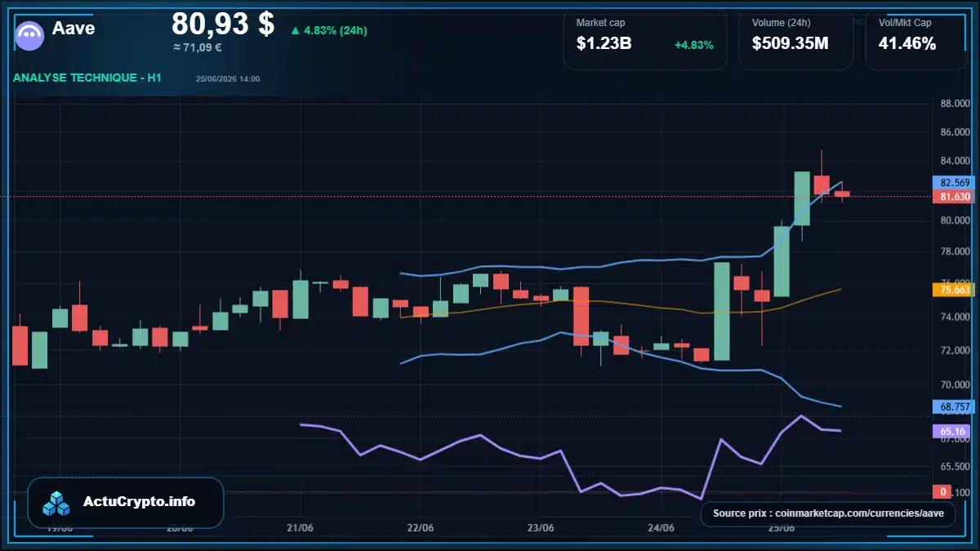The height and width of the screenshot is (551, 980).
Task: Click the 80.000 price axis label
Action: (x=954, y=220)
